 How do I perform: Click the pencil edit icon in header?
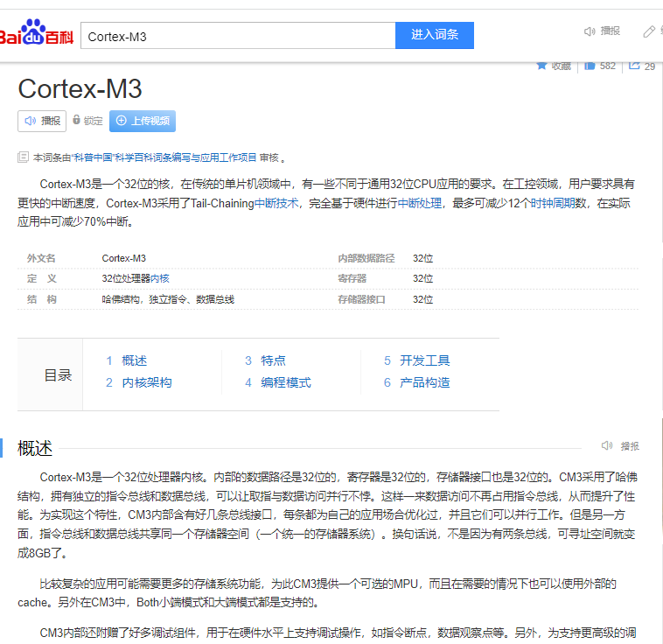[649, 31]
